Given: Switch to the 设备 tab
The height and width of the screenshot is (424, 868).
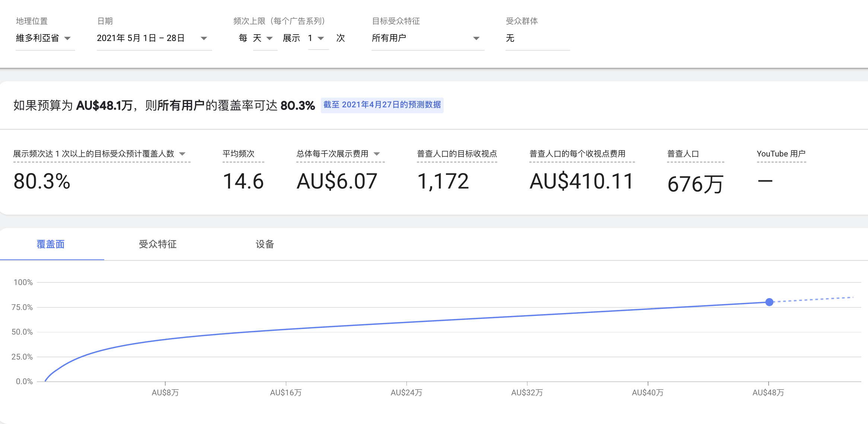Looking at the screenshot, I should pyautogui.click(x=265, y=244).
